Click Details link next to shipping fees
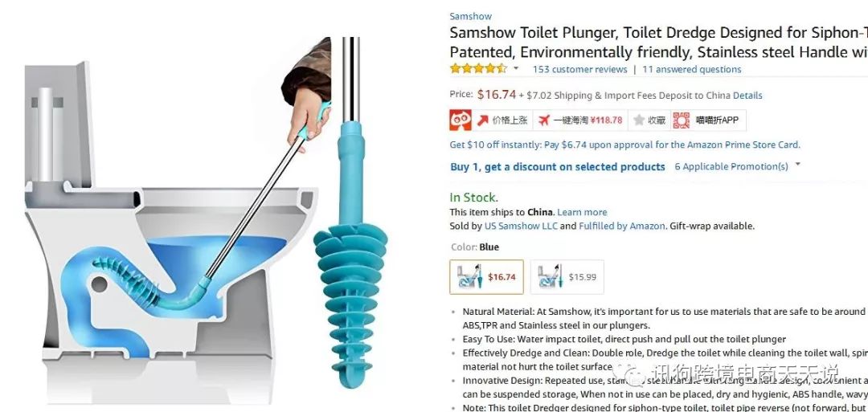The width and height of the screenshot is (868, 412). [x=747, y=96]
